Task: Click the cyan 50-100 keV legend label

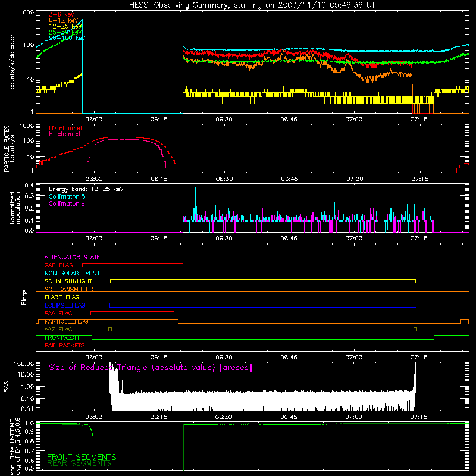Action: (67, 38)
